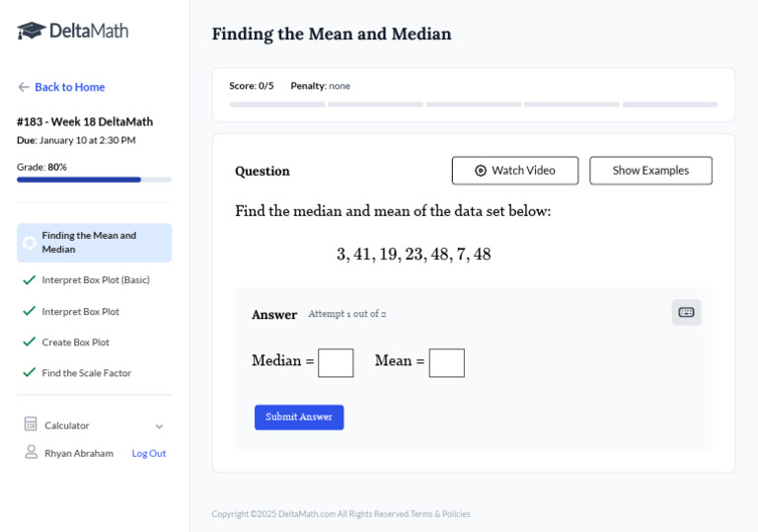
Task: Click circle icon for Finding the Mean and Median
Action: pyautogui.click(x=30, y=243)
